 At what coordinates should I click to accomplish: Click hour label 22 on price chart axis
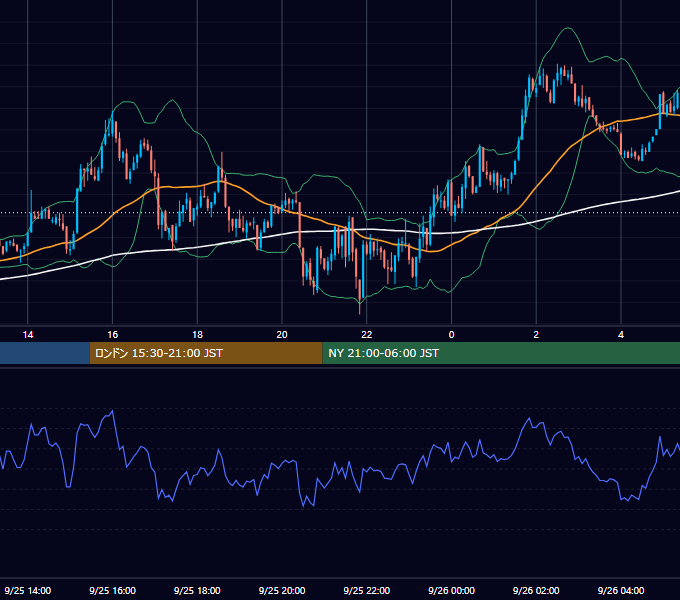pos(367,335)
